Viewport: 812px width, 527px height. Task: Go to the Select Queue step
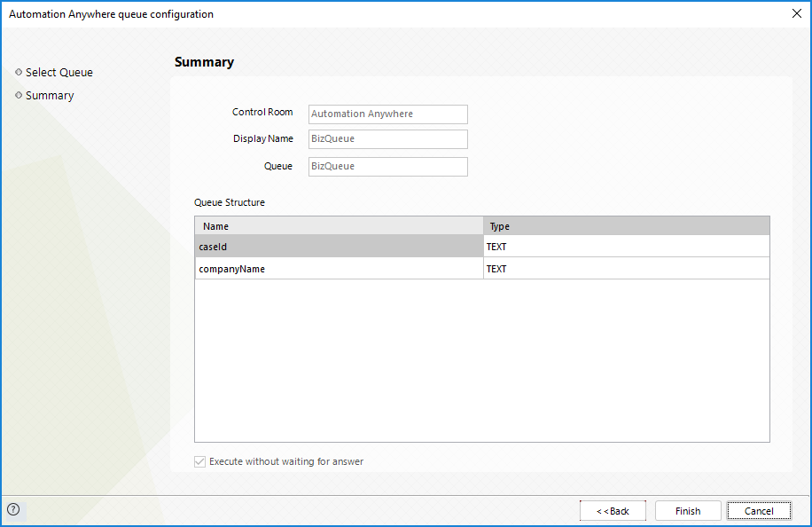point(59,73)
